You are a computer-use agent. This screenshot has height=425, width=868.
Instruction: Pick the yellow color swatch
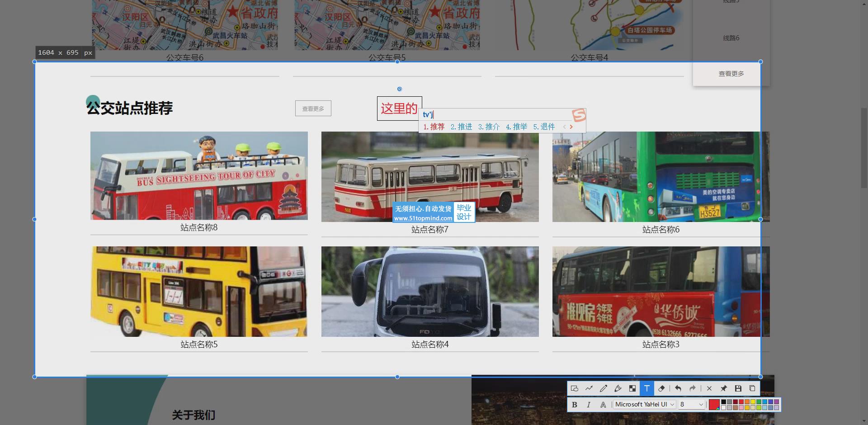(x=753, y=402)
